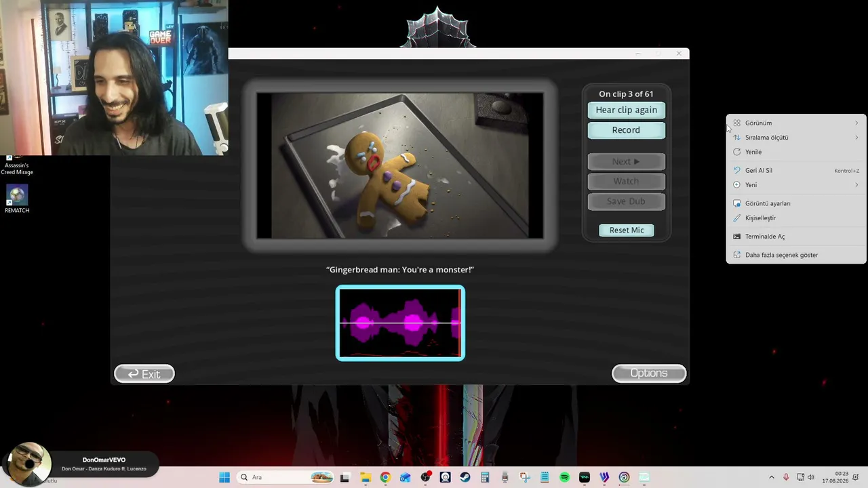Image resolution: width=868 pixels, height=488 pixels.
Task: Expand the Görünüm submenu arrow
Action: click(x=856, y=123)
